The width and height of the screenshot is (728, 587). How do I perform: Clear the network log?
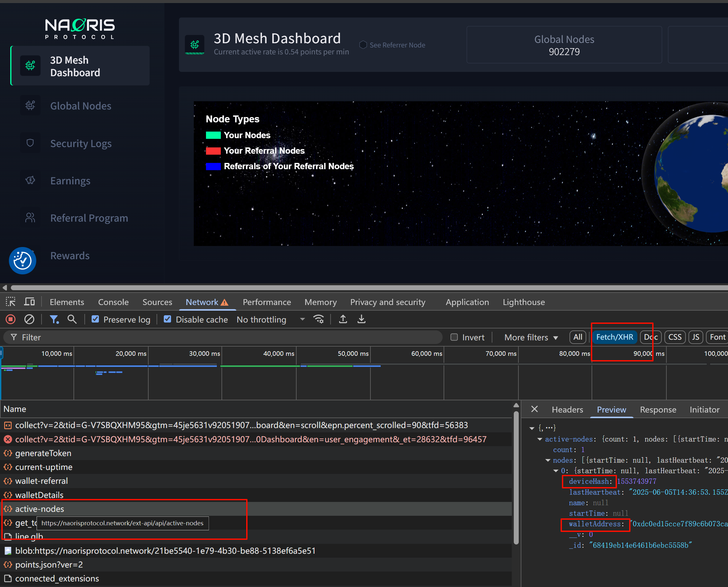pos(29,319)
